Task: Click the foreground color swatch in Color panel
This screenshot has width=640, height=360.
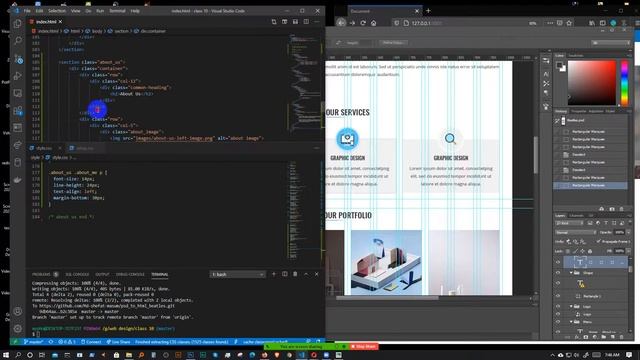Action: tap(560, 66)
